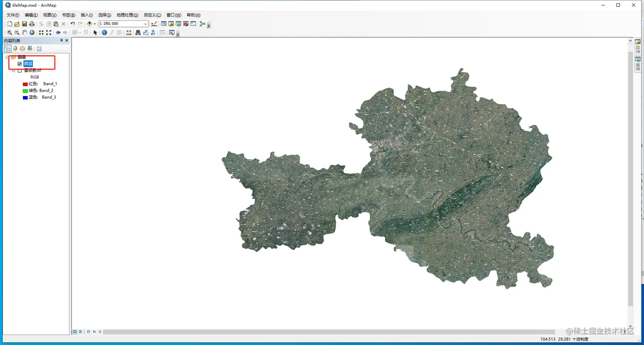The width and height of the screenshot is (644, 345).
Task: Open the 视图(V) menu
Action: pyautogui.click(x=50, y=15)
